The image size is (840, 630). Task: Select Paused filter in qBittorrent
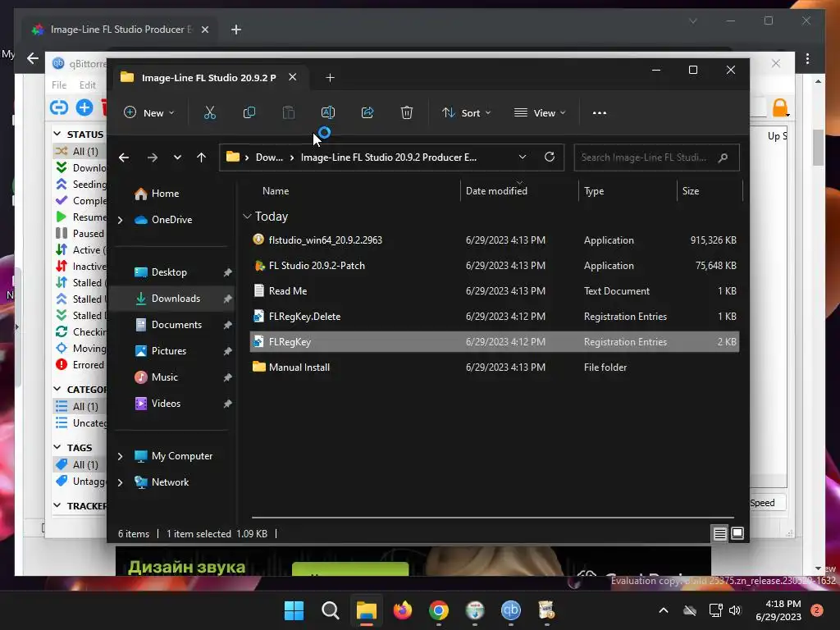point(80,234)
